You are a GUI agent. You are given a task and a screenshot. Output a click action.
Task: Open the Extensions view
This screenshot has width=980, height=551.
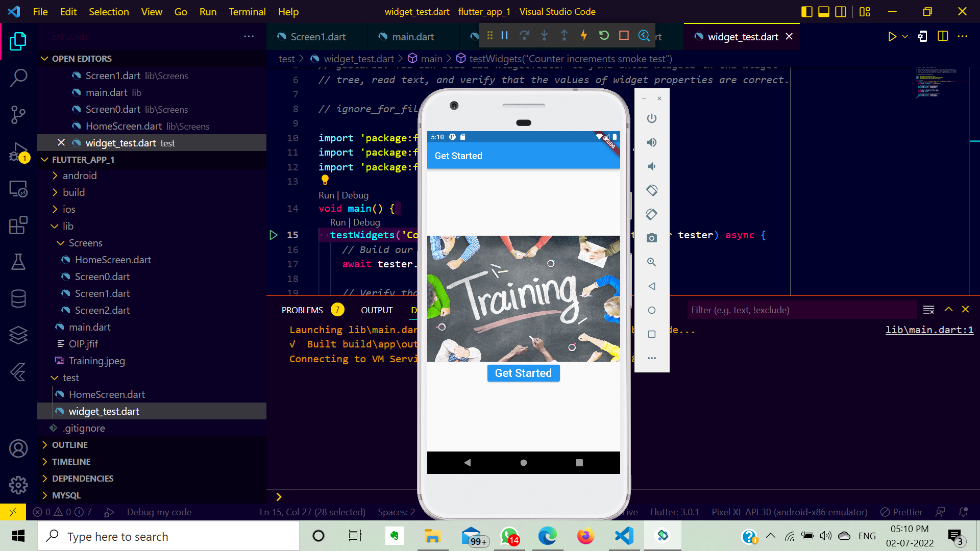pos(18,225)
